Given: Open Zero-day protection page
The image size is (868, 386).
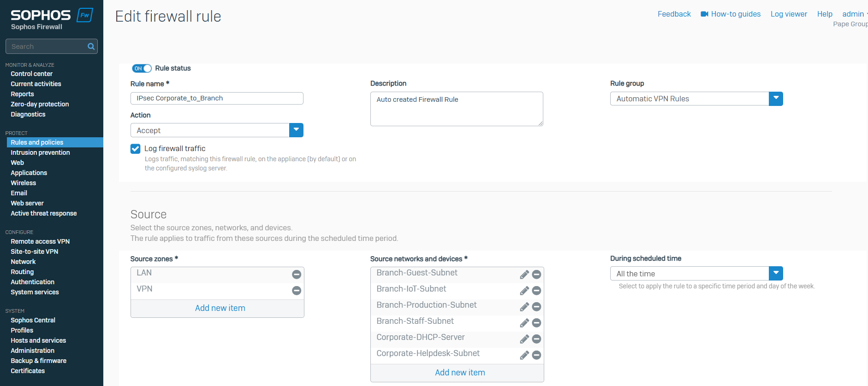Looking at the screenshot, I should coord(40,104).
